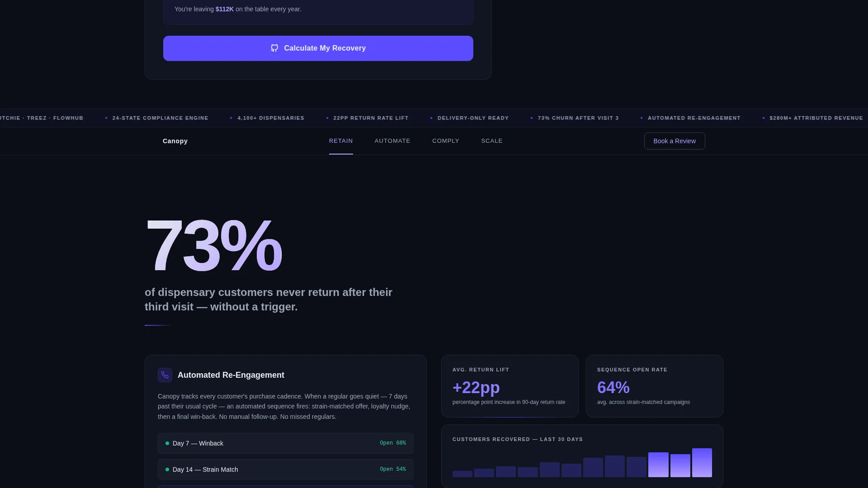
Task: Click the Calculate My Recovery button
Action: coord(318,48)
